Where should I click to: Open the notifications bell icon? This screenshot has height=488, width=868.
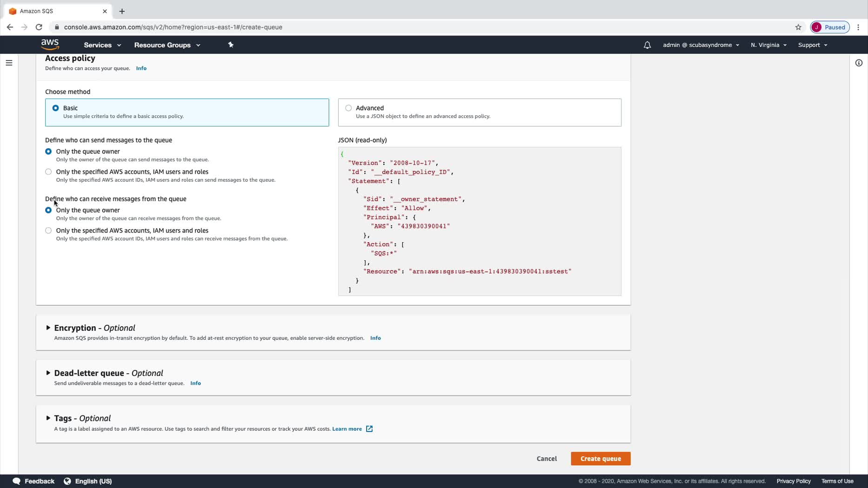coord(647,45)
